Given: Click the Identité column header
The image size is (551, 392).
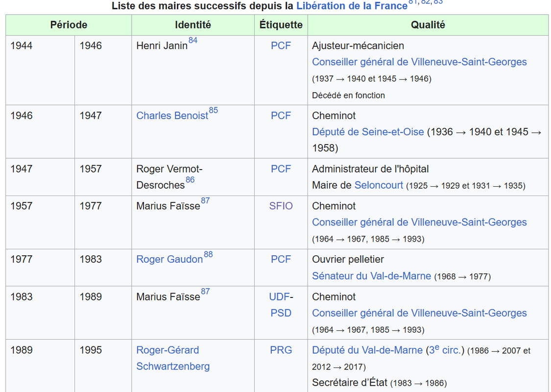Looking at the screenshot, I should (193, 25).
